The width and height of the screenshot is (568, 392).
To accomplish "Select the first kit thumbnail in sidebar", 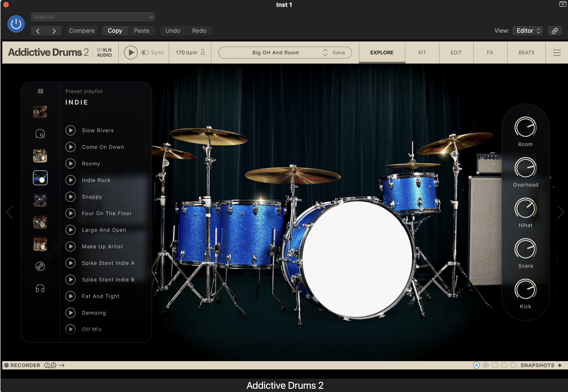I will point(40,111).
